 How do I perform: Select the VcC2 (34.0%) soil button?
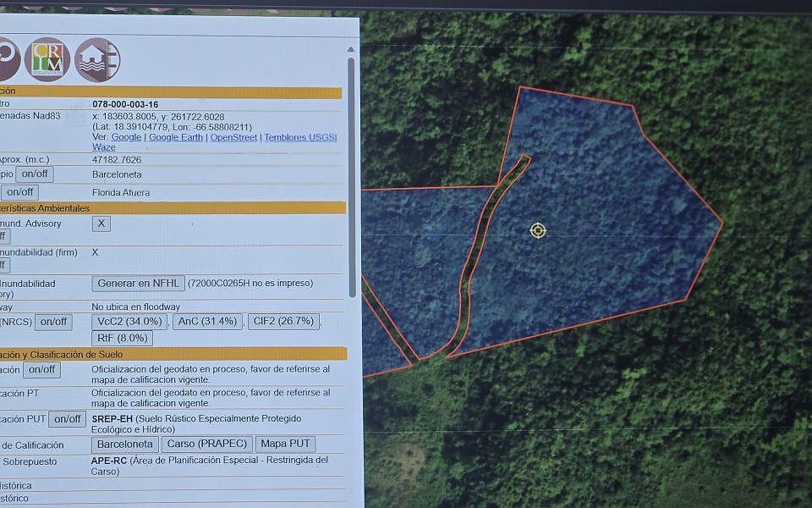(x=129, y=322)
